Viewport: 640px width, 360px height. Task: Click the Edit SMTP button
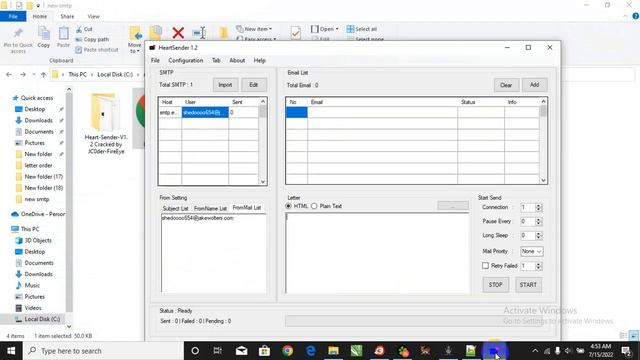(x=253, y=85)
